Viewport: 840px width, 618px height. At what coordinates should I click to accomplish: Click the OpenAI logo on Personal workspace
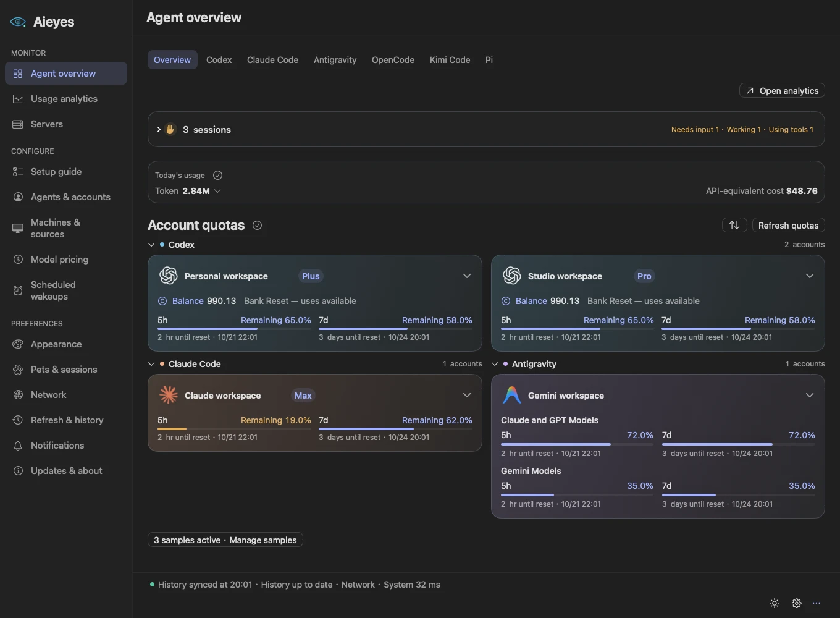[x=169, y=276]
